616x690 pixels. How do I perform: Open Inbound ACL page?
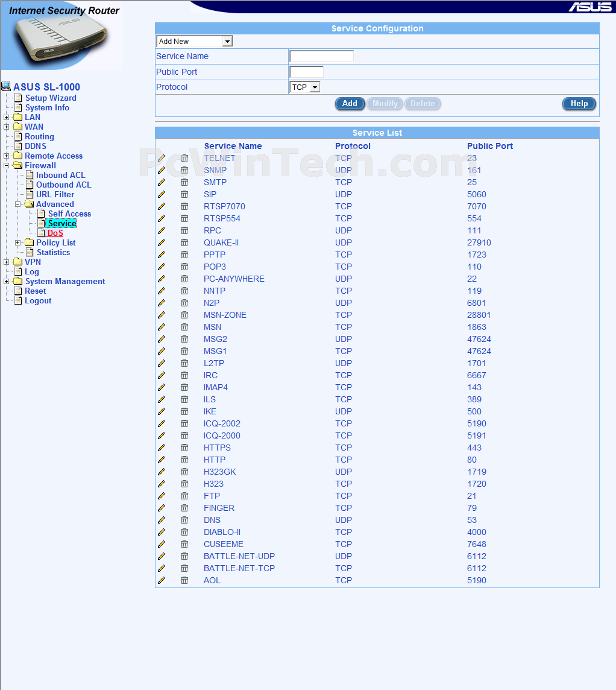point(61,175)
